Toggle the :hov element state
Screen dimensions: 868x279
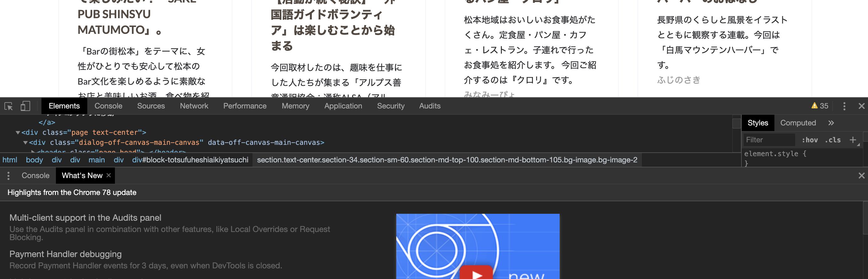809,140
